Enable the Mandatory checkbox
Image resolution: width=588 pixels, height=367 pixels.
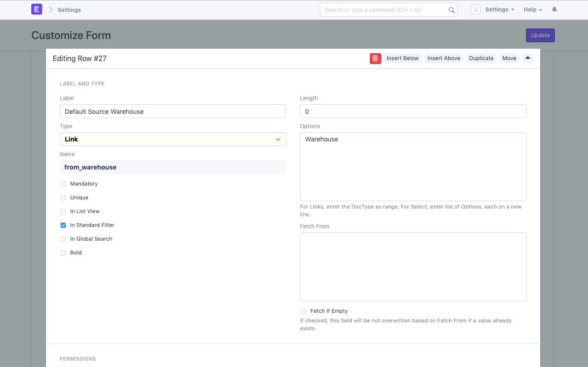(x=63, y=184)
